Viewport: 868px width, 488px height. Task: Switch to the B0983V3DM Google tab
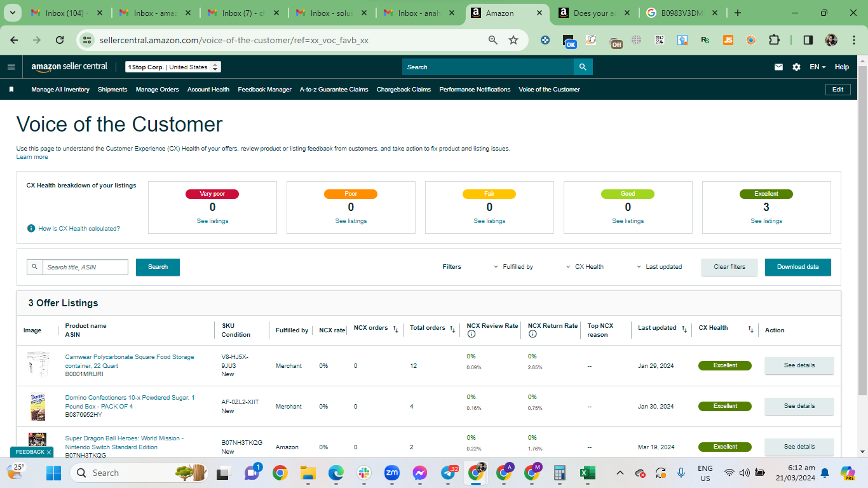click(x=682, y=13)
